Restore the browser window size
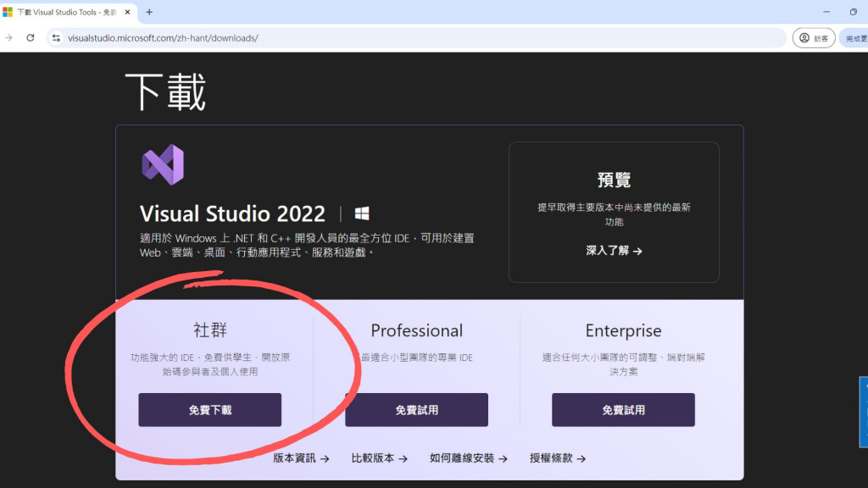 point(853,12)
